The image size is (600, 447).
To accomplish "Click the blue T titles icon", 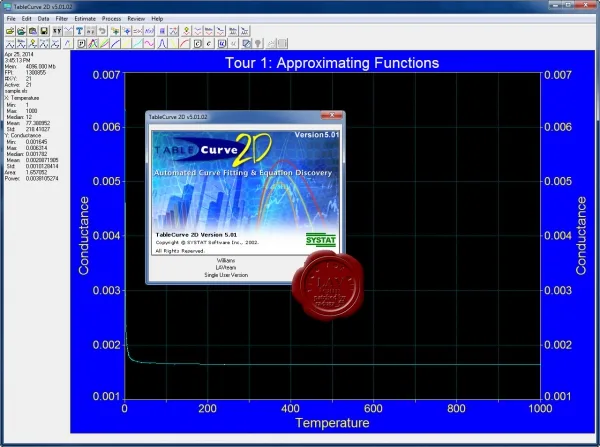I will pyautogui.click(x=79, y=31).
